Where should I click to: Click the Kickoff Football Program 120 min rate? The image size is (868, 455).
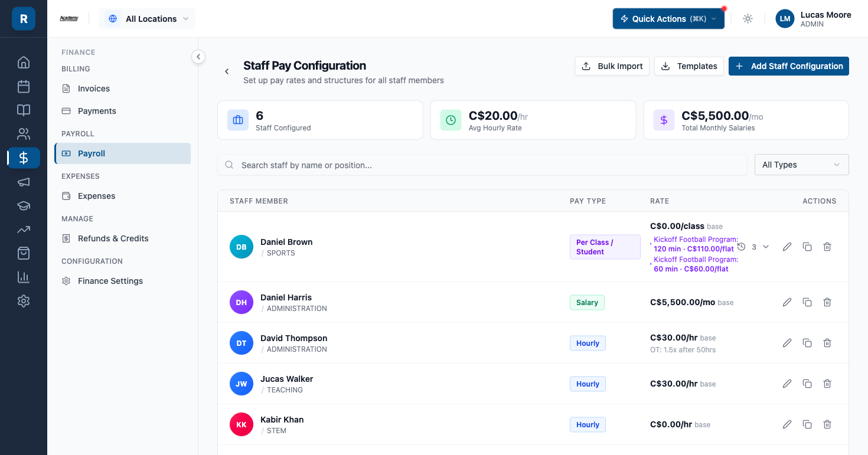(696, 244)
